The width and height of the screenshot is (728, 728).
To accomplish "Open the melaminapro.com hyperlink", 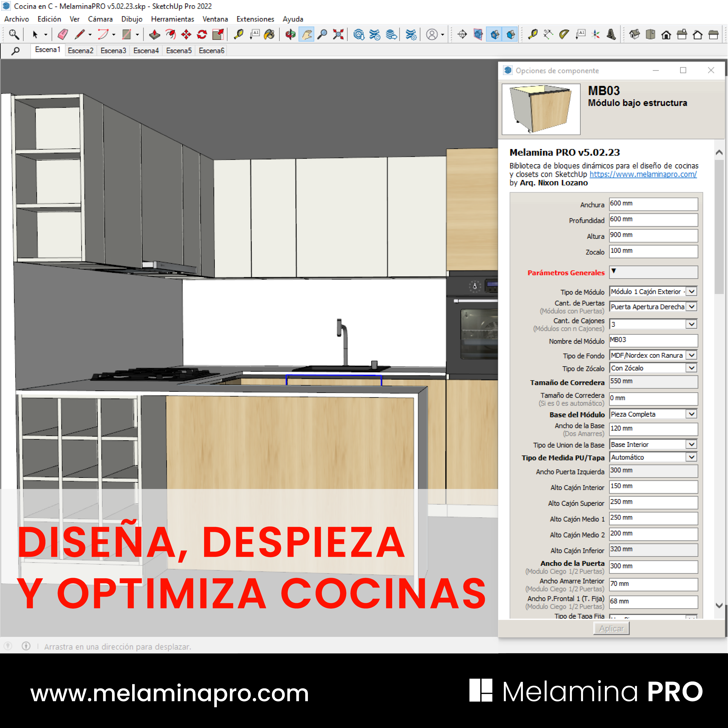I will (x=643, y=174).
